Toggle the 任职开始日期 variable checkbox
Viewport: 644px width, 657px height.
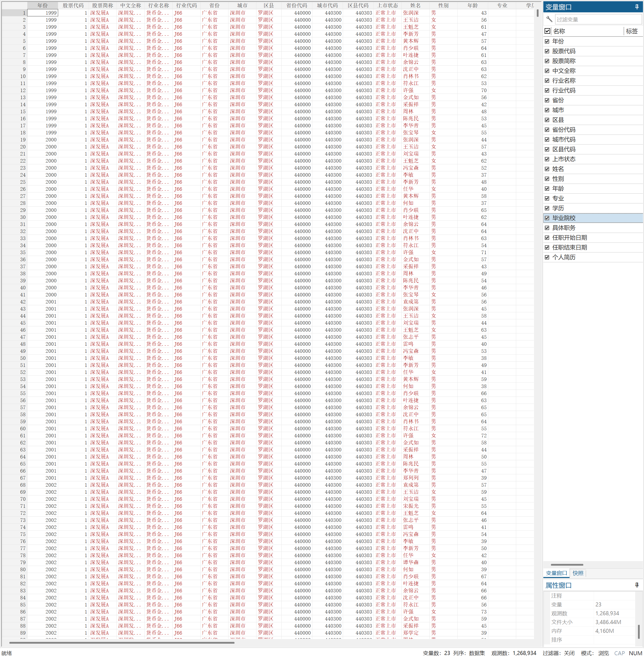[x=547, y=238]
